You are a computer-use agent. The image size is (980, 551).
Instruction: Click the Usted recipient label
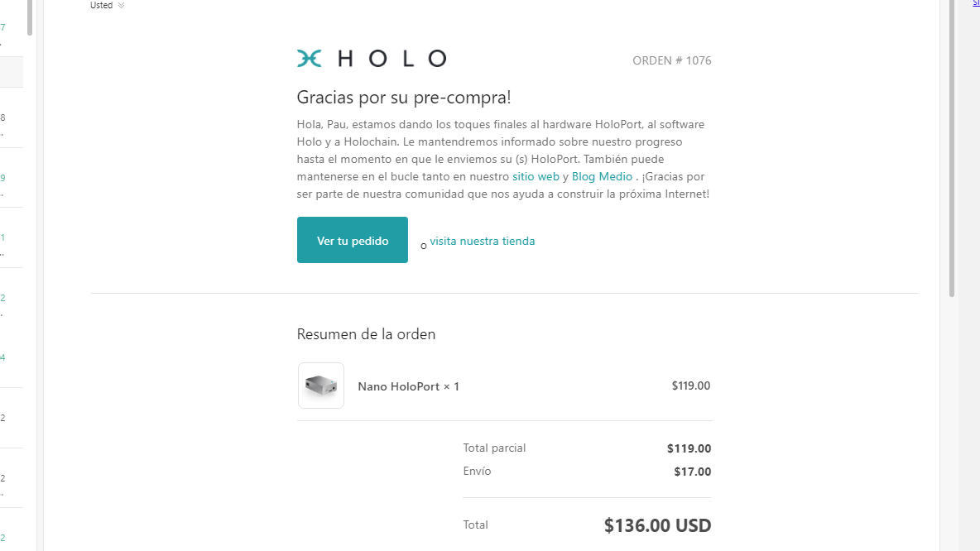101,5
